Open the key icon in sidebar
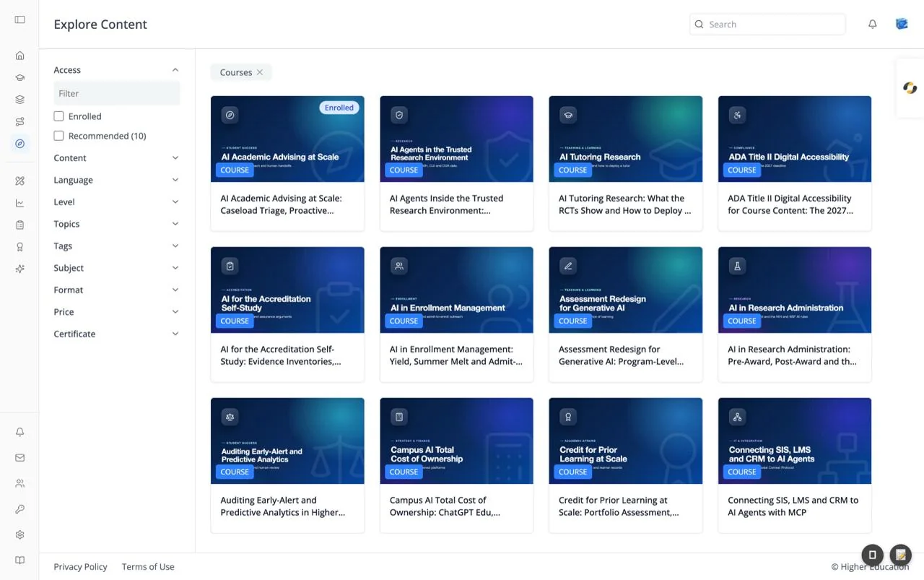This screenshot has width=924, height=580. (x=19, y=509)
